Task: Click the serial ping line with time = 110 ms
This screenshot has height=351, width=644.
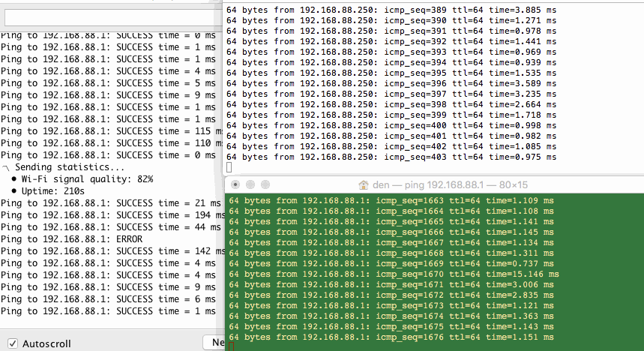Action: 112,143
